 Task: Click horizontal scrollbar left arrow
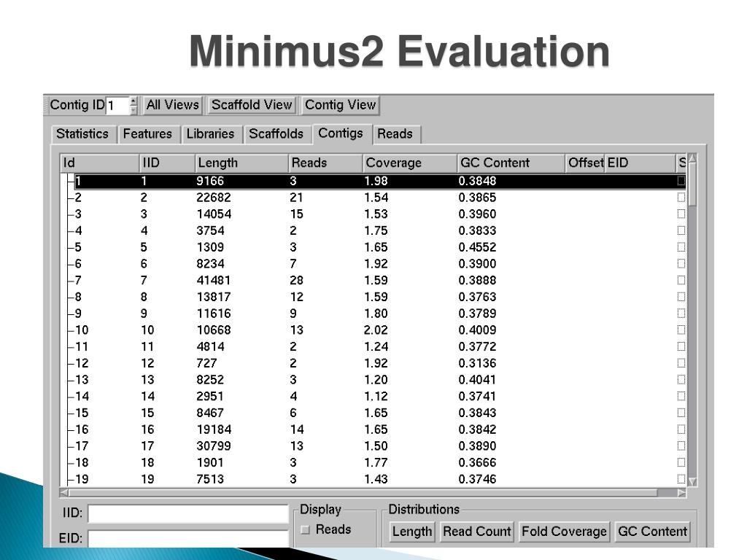[64, 493]
